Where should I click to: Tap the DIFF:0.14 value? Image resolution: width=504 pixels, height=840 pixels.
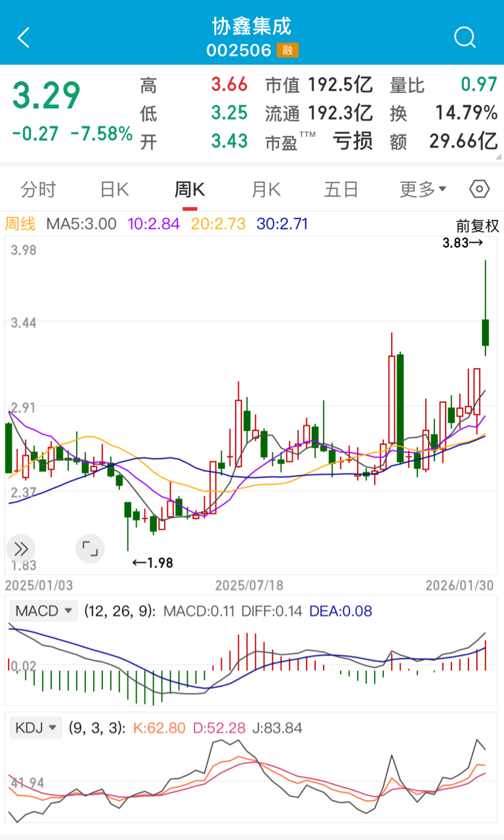272,611
